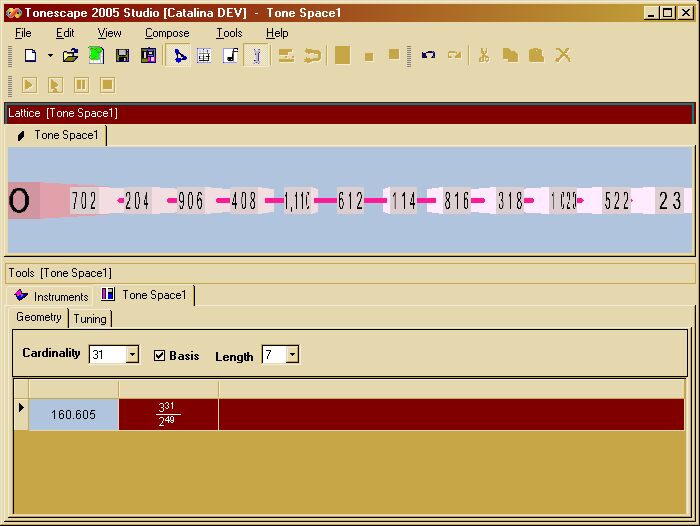700x526 pixels.
Task: Click the green document toolbar icon
Action: [96, 55]
